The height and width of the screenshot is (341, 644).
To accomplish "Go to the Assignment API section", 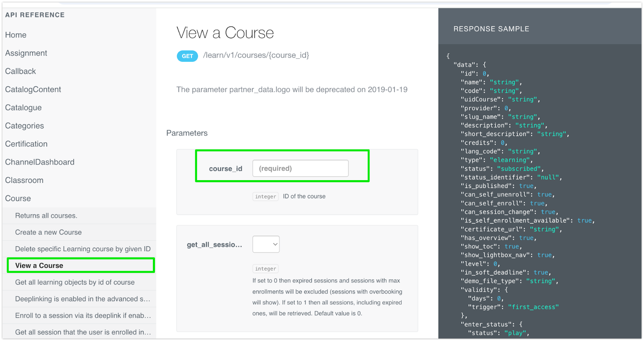I will click(26, 53).
